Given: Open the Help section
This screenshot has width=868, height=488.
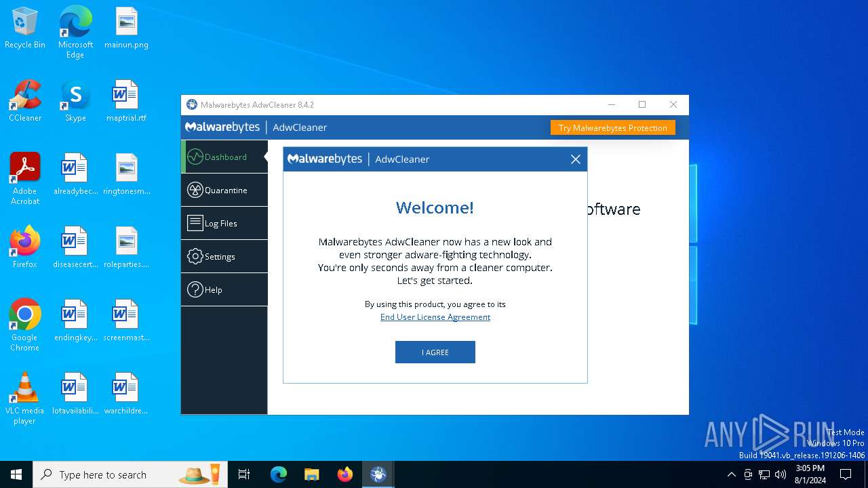Looking at the screenshot, I should (x=224, y=289).
